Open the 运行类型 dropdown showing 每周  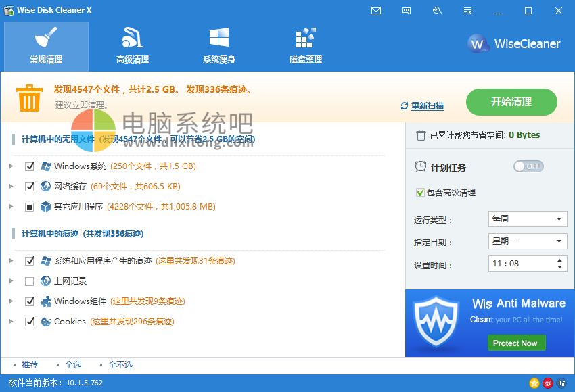[x=528, y=219]
